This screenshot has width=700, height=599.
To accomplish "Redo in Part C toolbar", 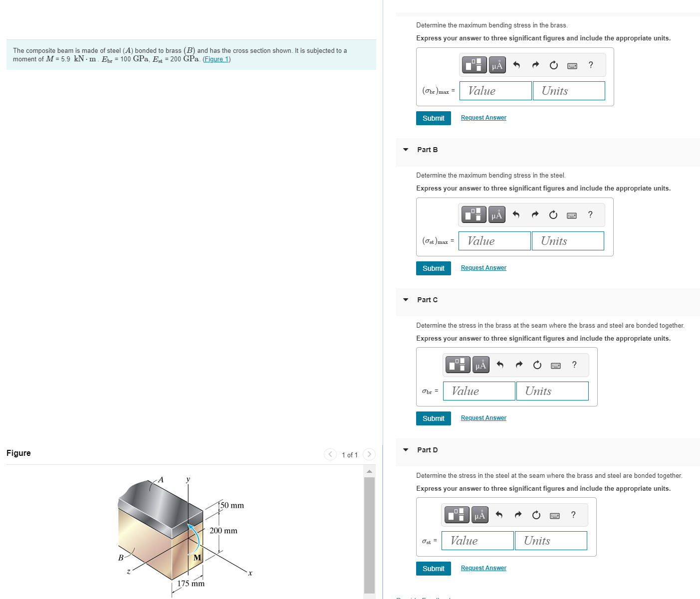I will (x=519, y=365).
